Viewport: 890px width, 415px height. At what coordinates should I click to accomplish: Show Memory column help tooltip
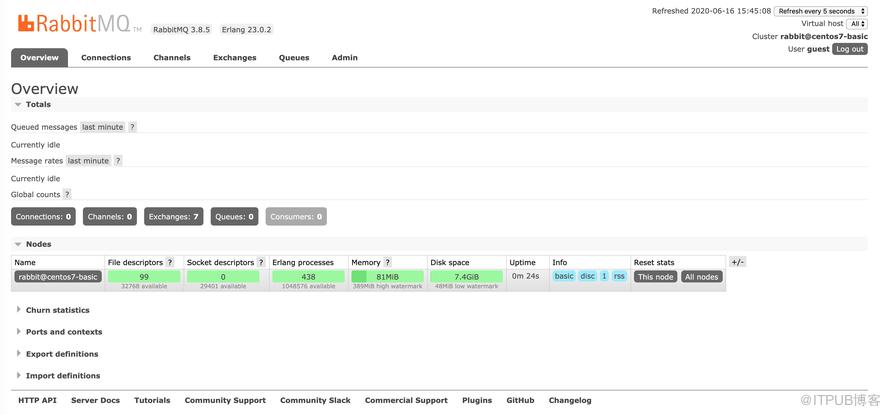[388, 262]
